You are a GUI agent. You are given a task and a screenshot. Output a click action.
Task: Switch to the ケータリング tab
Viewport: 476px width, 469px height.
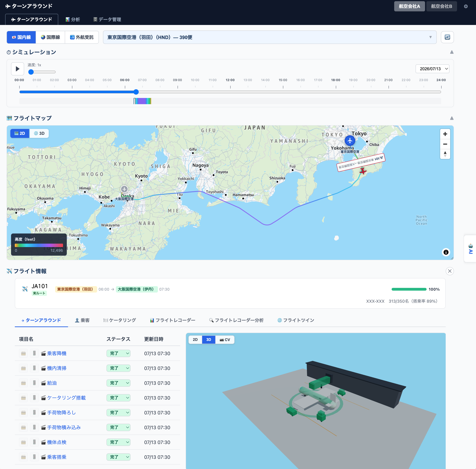point(120,320)
